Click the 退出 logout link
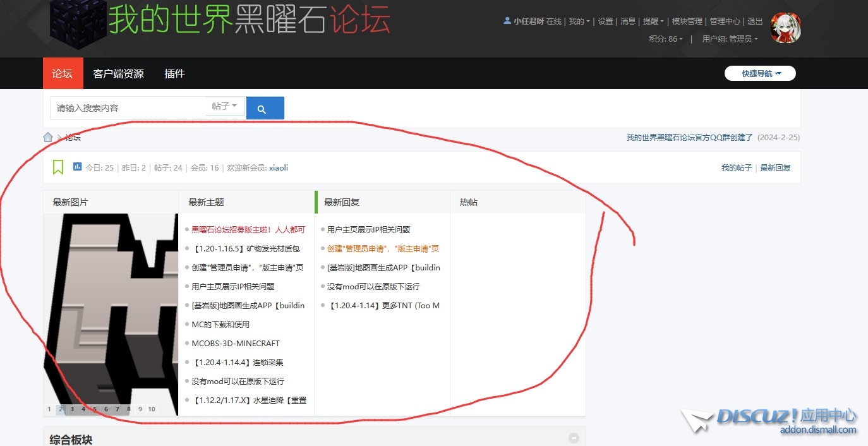The height and width of the screenshot is (446, 868). [755, 21]
